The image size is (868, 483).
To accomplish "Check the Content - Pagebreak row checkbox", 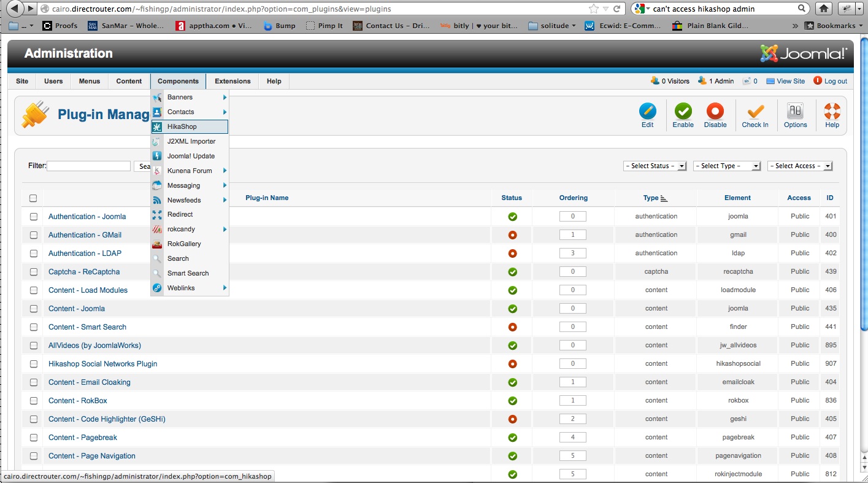I will tap(34, 438).
